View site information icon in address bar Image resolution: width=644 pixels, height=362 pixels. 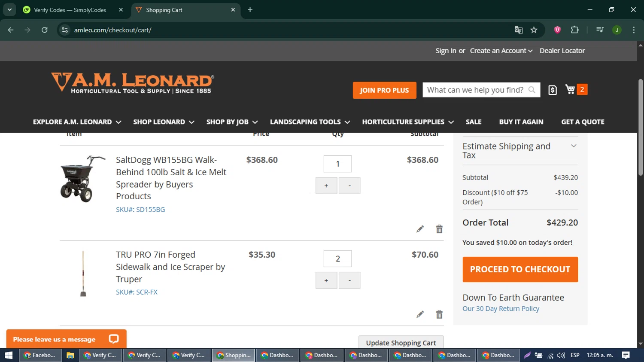pyautogui.click(x=65, y=30)
